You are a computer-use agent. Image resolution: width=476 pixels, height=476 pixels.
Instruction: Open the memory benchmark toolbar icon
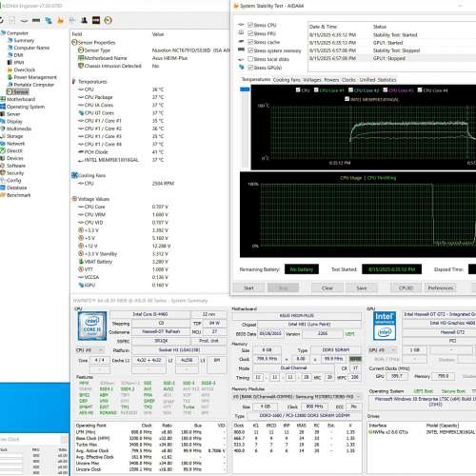point(36,20)
